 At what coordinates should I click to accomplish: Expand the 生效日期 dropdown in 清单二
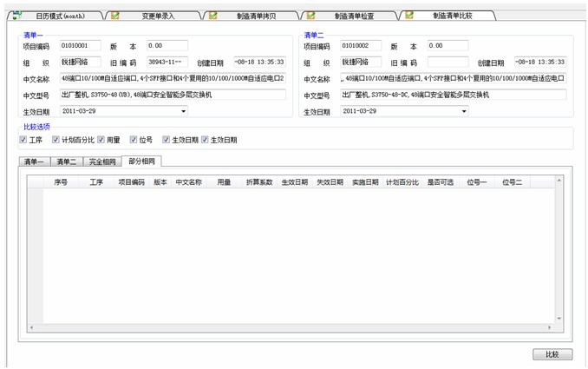[464, 111]
